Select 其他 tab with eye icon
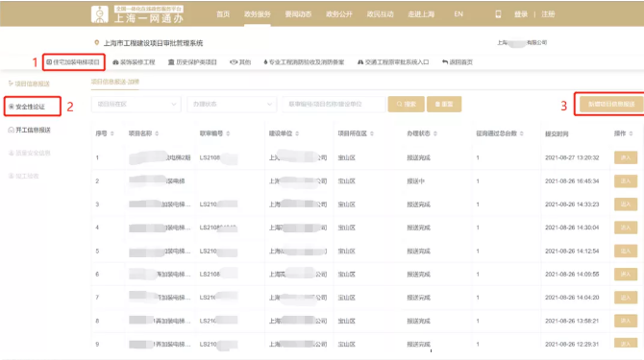This screenshot has width=644, height=360. [x=240, y=62]
